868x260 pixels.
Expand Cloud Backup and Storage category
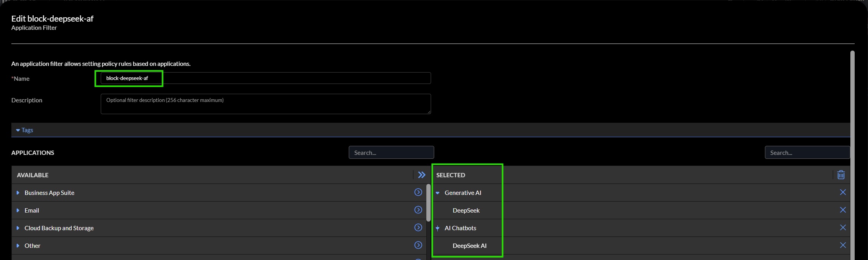(18, 228)
